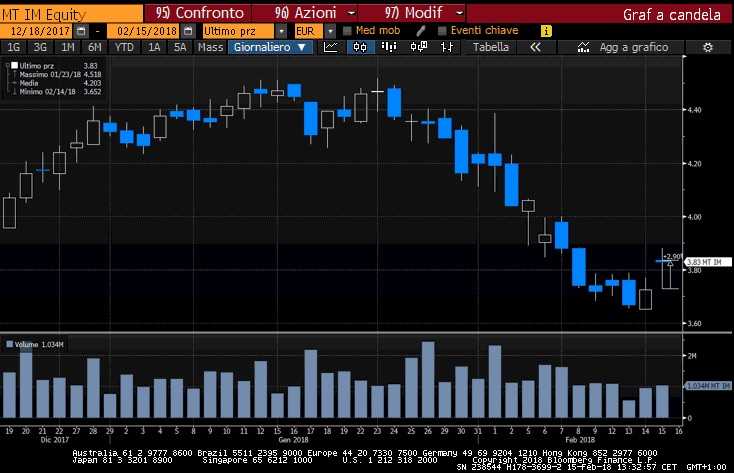
Task: Select the 3G time range
Action: [x=40, y=47]
